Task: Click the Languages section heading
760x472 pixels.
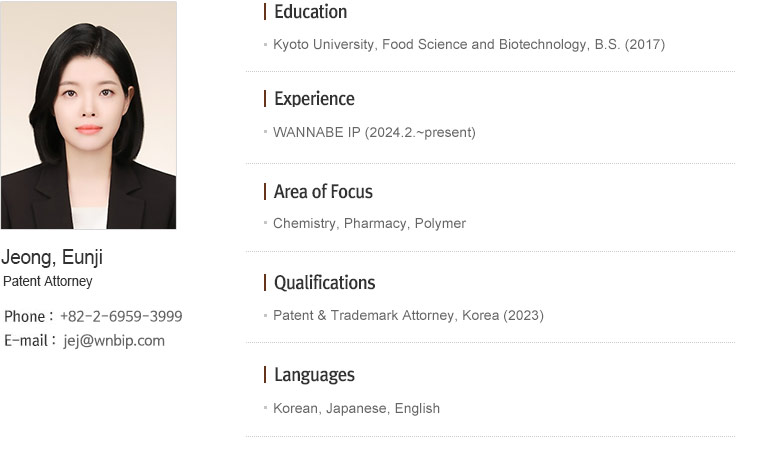Action: pos(315,375)
